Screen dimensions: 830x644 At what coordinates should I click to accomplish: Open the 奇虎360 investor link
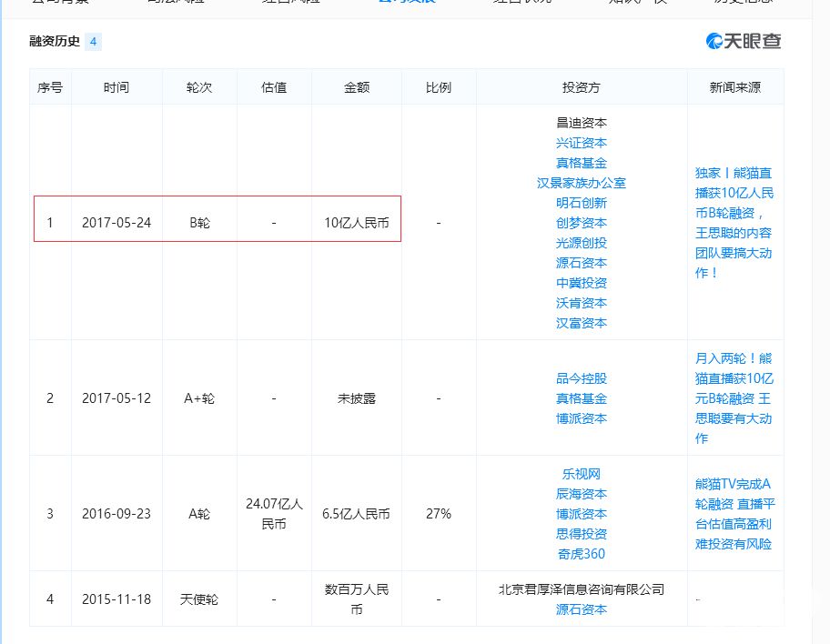click(x=582, y=554)
